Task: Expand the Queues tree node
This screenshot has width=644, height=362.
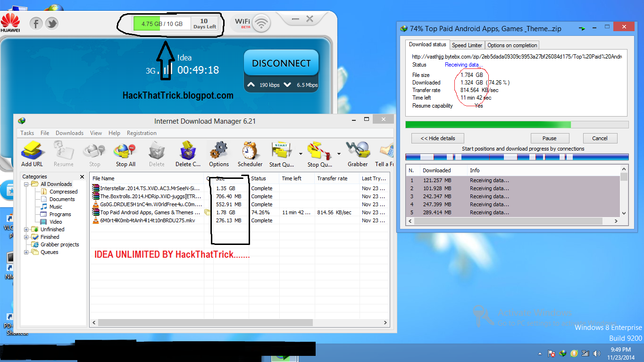Action: coord(26,252)
